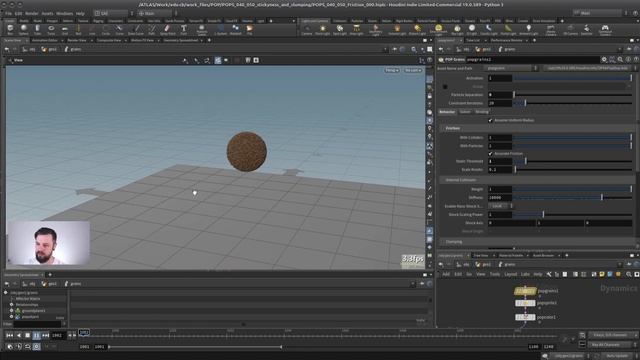Screen dimensions: 640x360
Task: Click the current frame number field
Action: point(58,335)
